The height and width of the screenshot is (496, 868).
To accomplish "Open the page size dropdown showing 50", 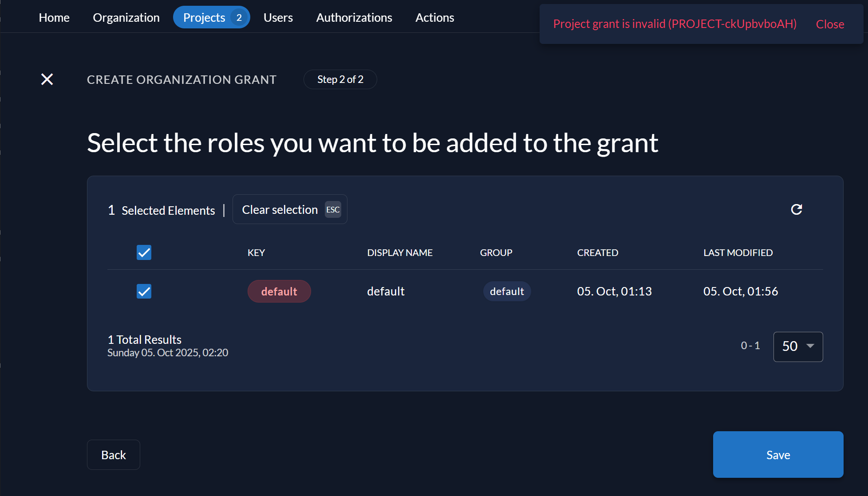I will pos(797,346).
